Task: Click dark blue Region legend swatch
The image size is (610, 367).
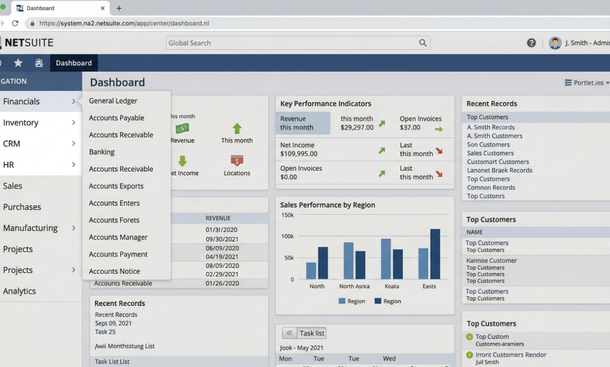Action: (x=378, y=301)
